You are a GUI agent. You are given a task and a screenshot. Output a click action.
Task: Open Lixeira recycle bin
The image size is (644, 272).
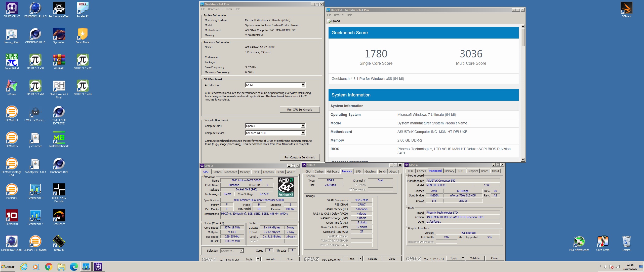coord(626,244)
